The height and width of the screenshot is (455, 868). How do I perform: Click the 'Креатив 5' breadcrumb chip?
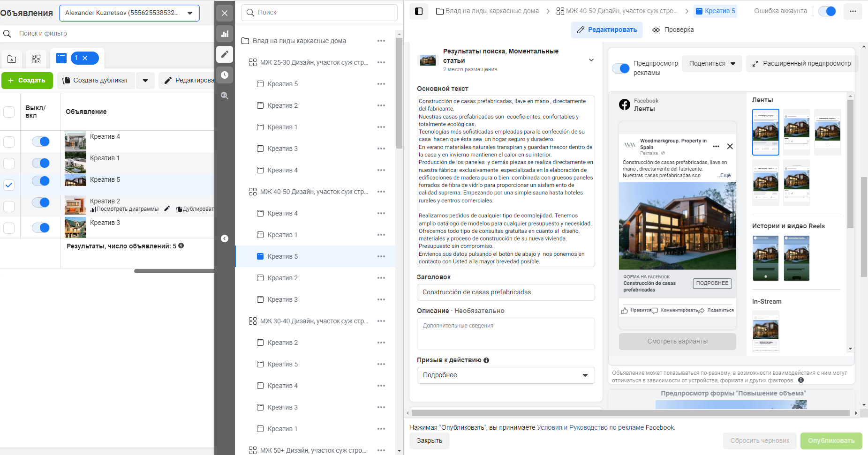pyautogui.click(x=715, y=11)
